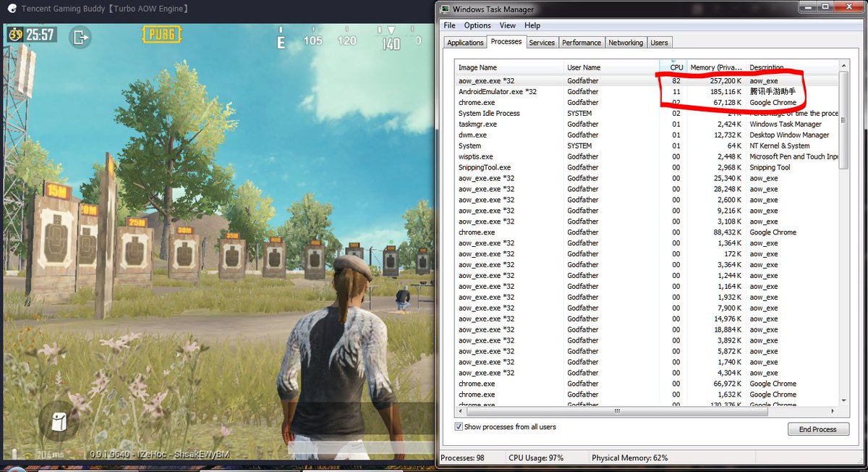Click the End Process button

pos(817,429)
